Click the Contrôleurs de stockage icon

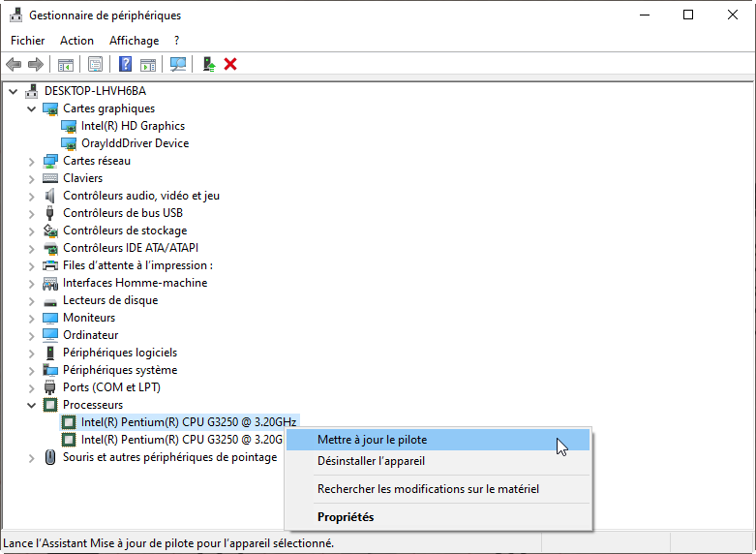[x=50, y=231]
